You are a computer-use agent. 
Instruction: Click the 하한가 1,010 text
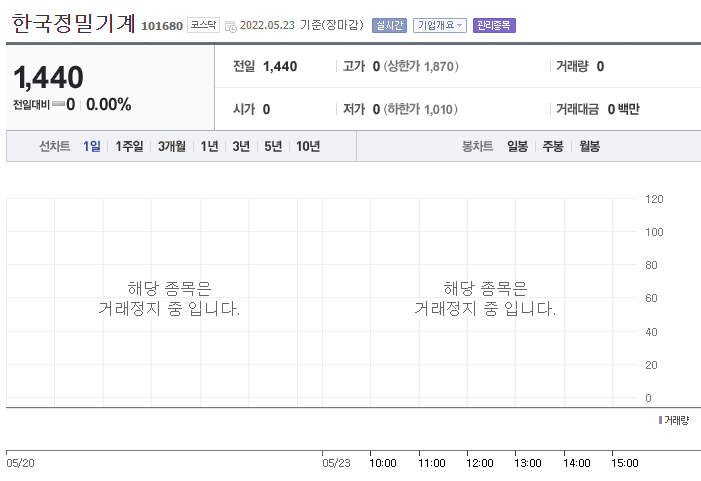coord(421,110)
